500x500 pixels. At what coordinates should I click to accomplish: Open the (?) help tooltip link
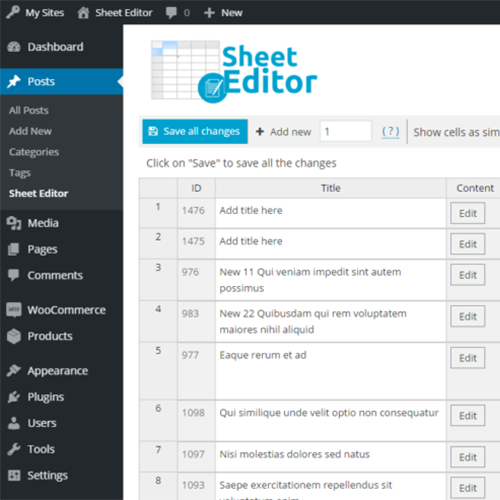(390, 132)
